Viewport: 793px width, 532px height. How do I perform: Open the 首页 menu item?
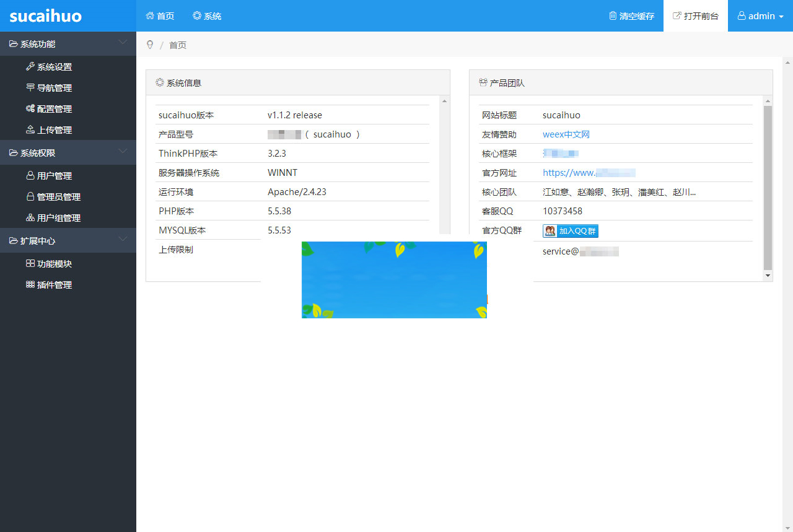coord(159,15)
